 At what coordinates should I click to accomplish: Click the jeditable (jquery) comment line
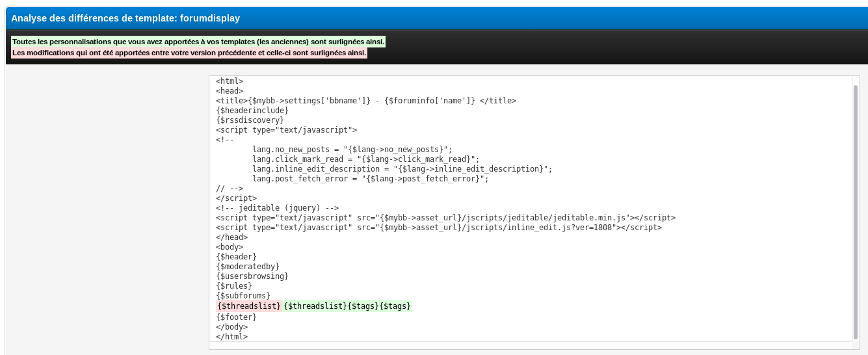point(277,208)
